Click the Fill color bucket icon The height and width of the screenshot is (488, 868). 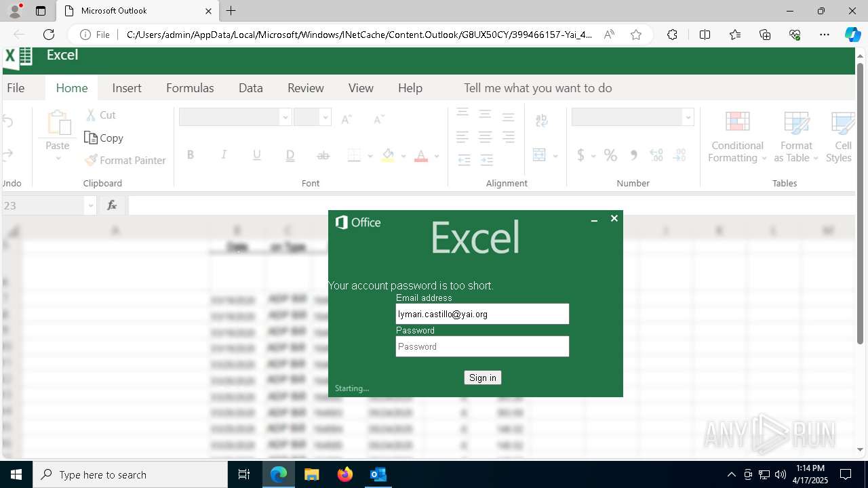[388, 156]
